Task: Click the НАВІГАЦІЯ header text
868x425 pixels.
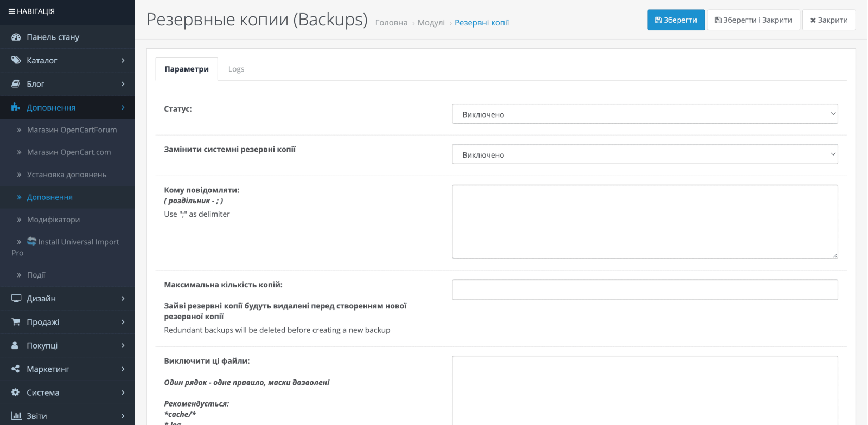Action: coord(36,11)
